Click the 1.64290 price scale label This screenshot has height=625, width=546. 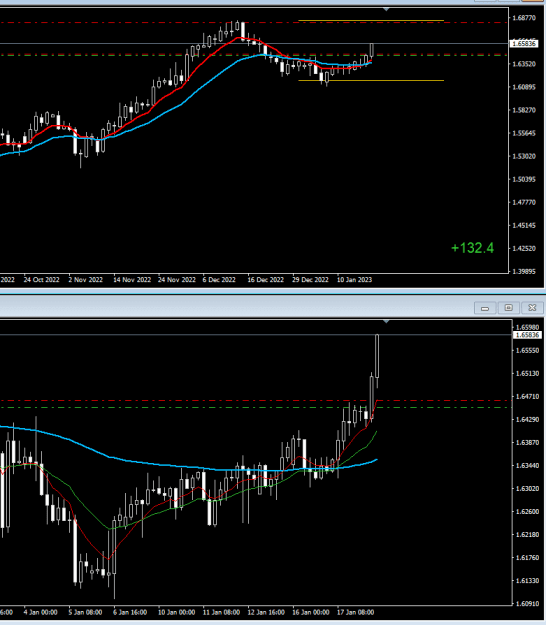527,420
